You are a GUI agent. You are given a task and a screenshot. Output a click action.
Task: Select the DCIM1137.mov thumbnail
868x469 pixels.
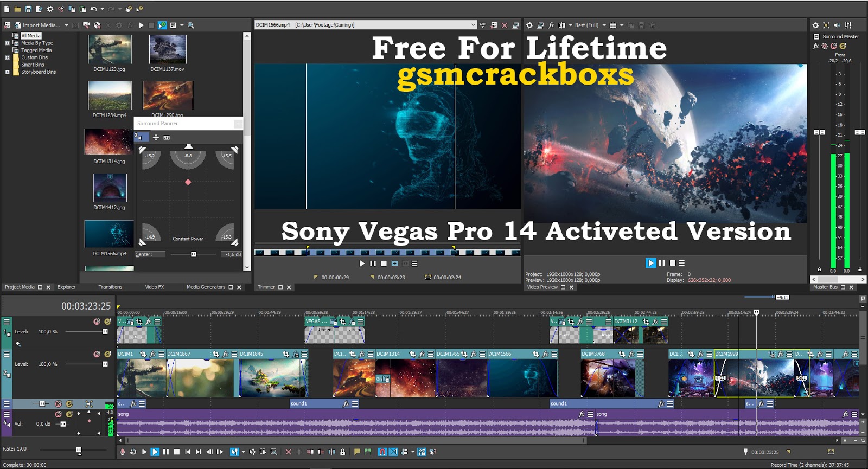168,50
